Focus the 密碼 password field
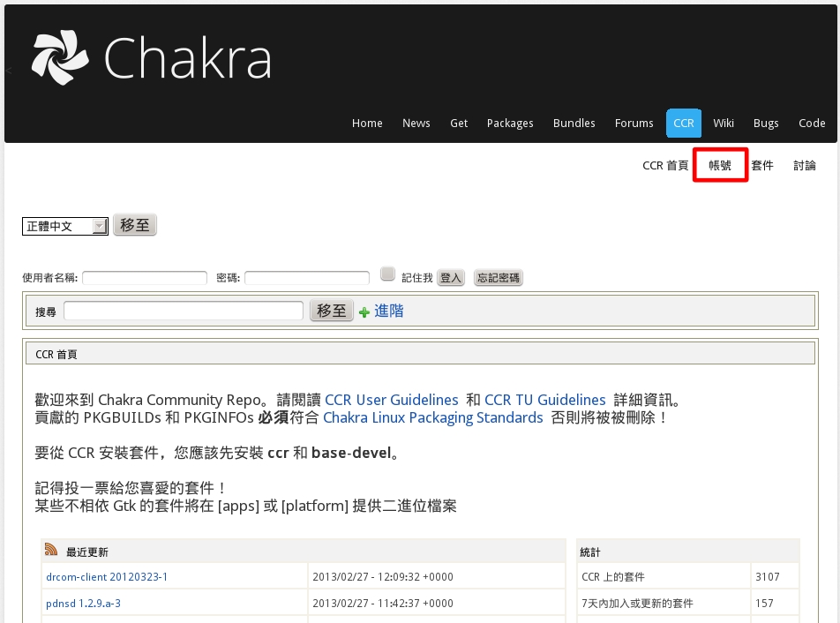Image resolution: width=840 pixels, height=623 pixels. (307, 278)
